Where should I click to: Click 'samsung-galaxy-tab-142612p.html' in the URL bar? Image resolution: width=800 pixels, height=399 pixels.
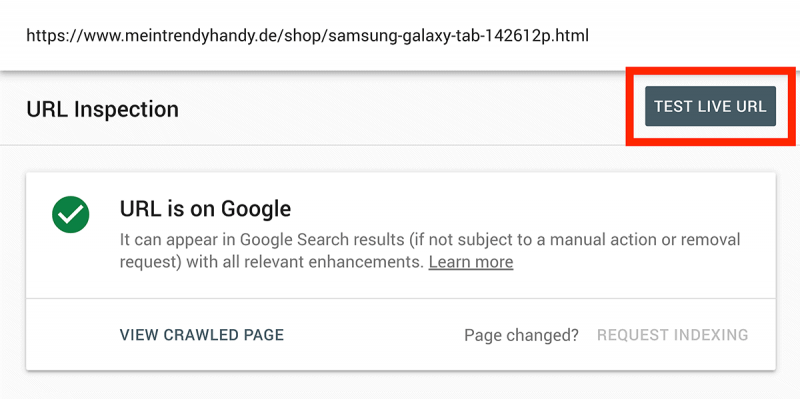pyautogui.click(x=459, y=36)
